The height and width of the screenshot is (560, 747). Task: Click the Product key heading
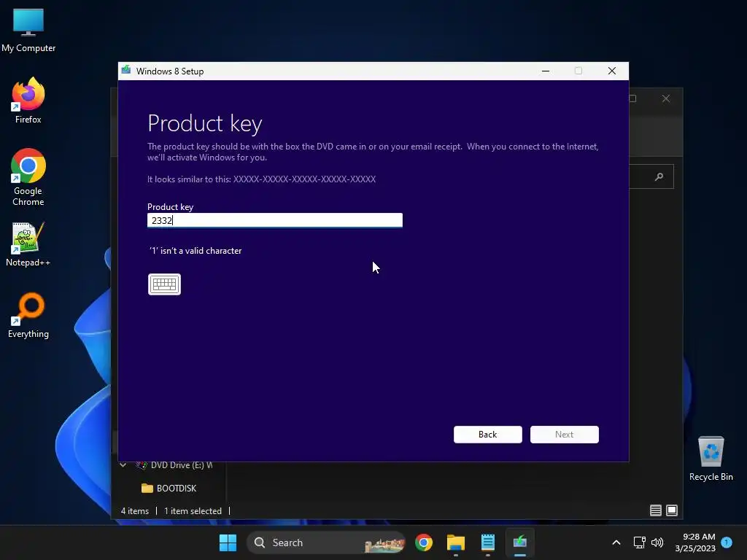205,123
